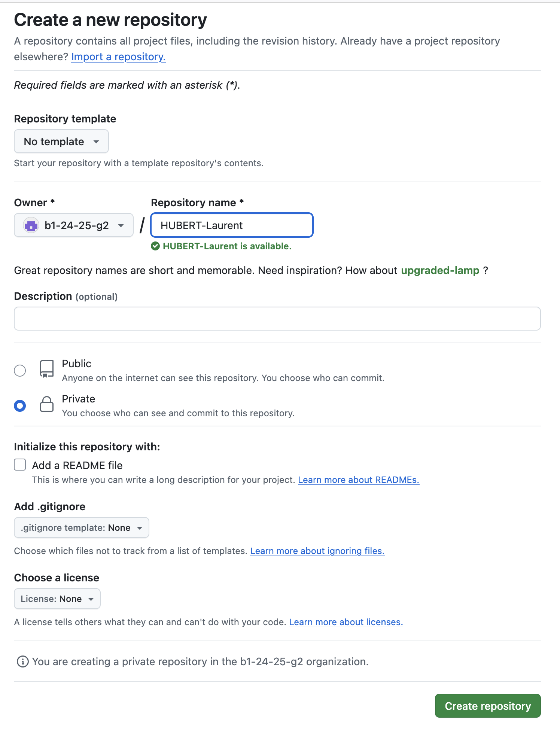Click the b1-24-25-g2 organization avatar icon
The width and height of the screenshot is (560, 730).
click(31, 225)
